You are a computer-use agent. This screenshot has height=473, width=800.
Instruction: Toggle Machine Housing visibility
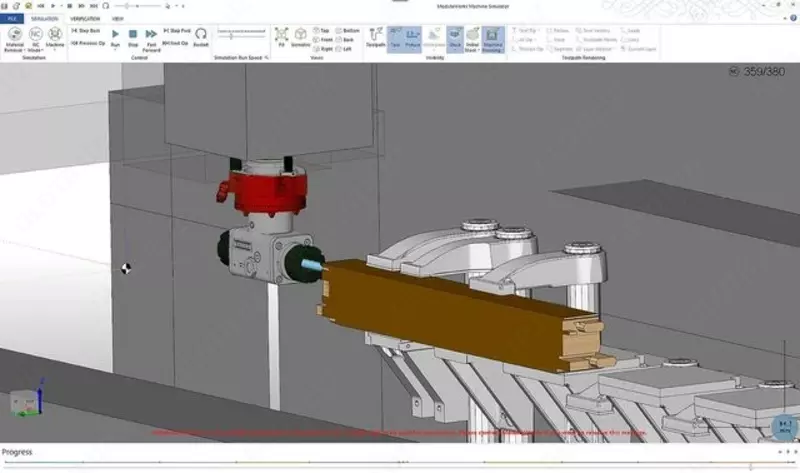pos(493,39)
